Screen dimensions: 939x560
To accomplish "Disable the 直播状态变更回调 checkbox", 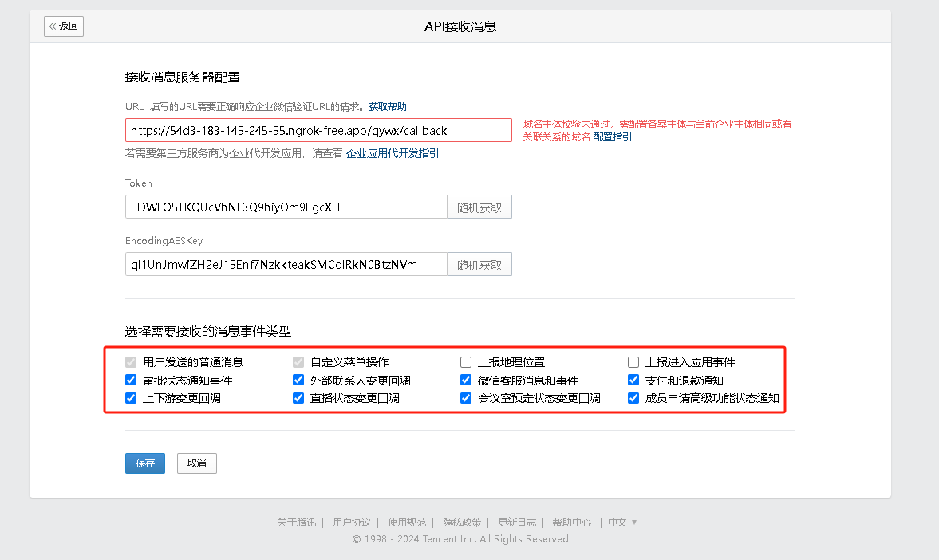I will (x=298, y=398).
